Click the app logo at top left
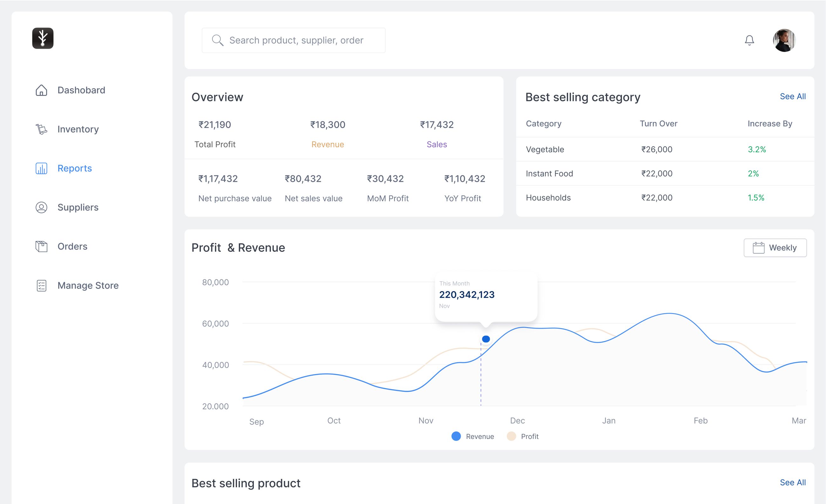Image resolution: width=826 pixels, height=504 pixels. point(43,38)
